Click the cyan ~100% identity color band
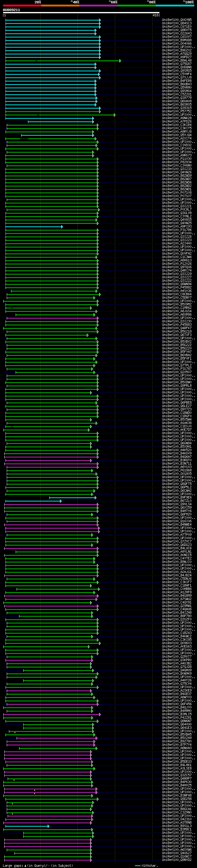The height and width of the screenshot is (868, 197). [x=175, y=6]
